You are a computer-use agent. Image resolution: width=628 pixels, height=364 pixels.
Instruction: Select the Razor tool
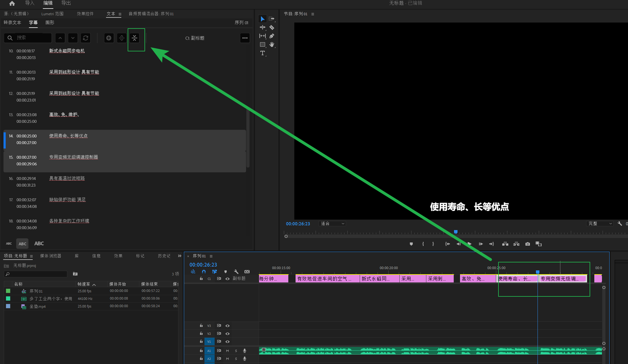272,28
